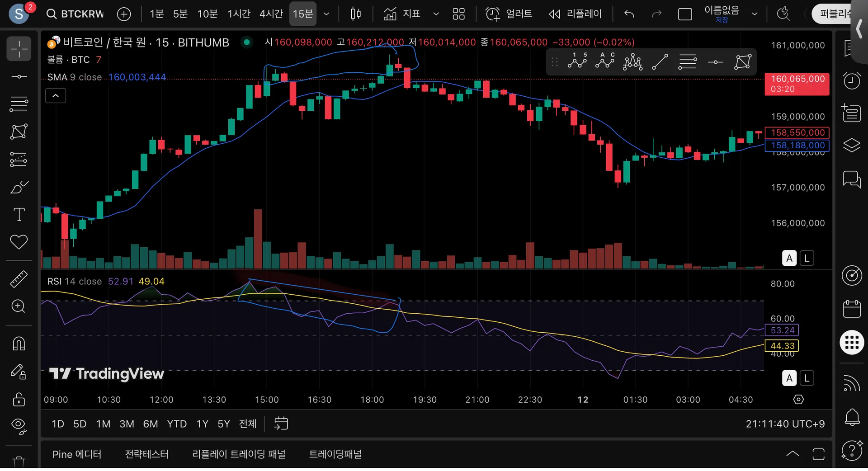Open the 전략테스터 tab
The width and height of the screenshot is (868, 471).
coord(146,454)
